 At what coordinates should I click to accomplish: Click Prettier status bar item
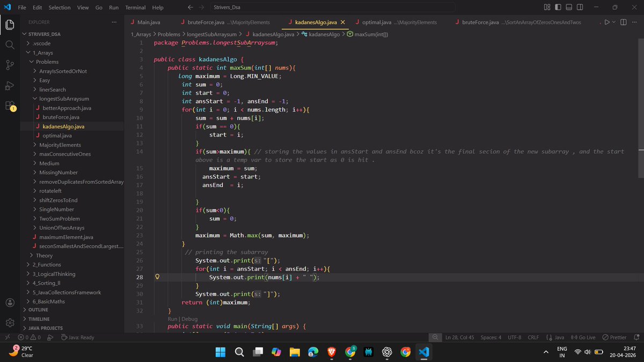[x=614, y=337]
